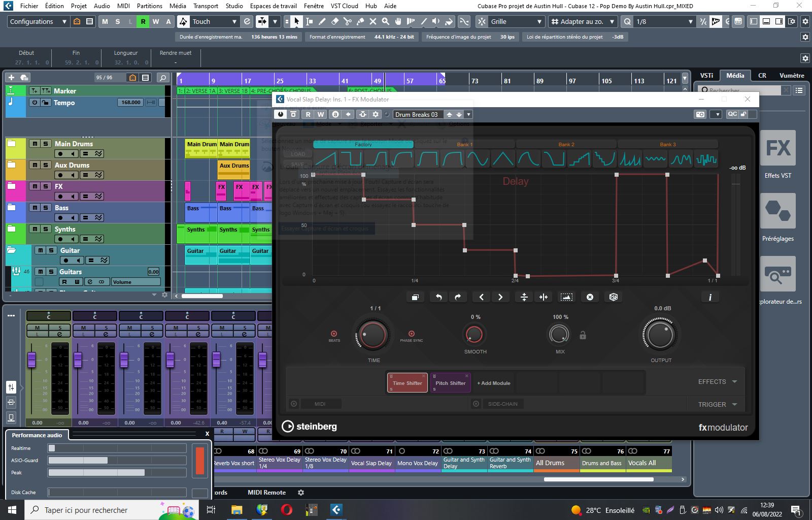Adjust the SMOOTH knob
This screenshot has width=812, height=520.
(475, 335)
